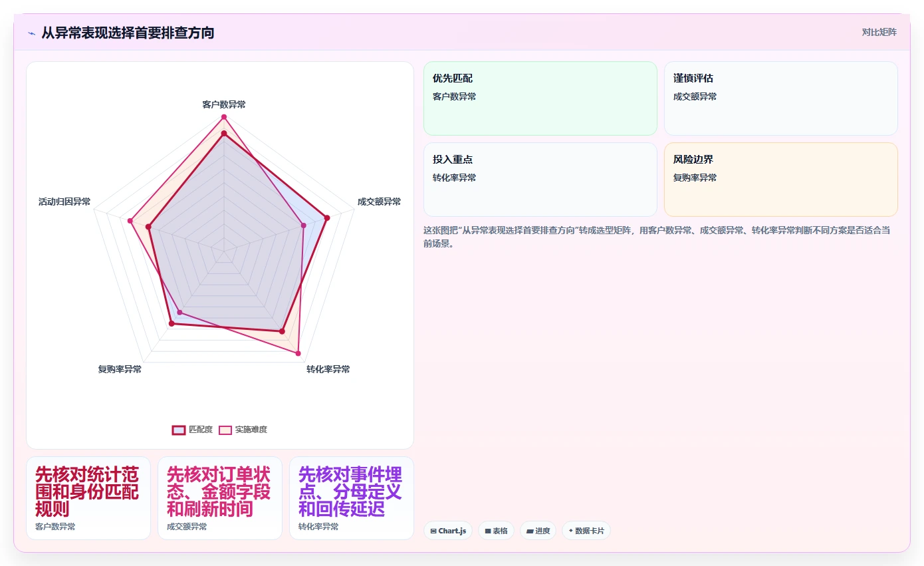Click the 表格 chip icon

pos(488,531)
